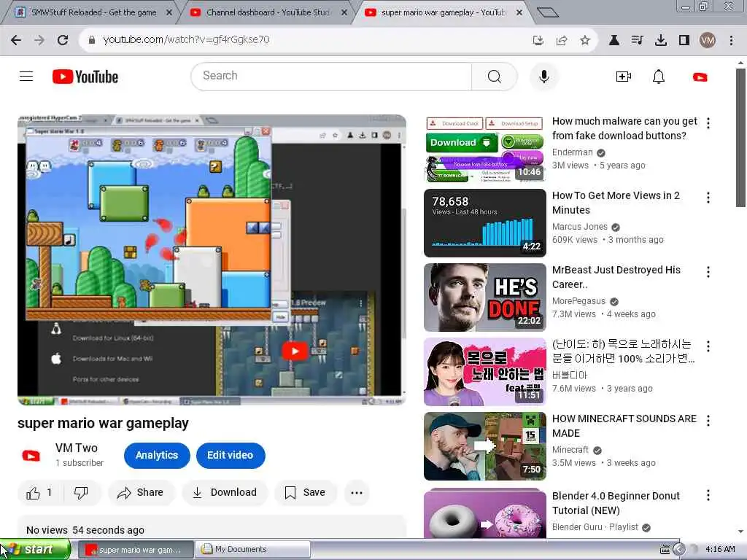Click the Share button
This screenshot has width=747, height=560.
[x=141, y=493]
